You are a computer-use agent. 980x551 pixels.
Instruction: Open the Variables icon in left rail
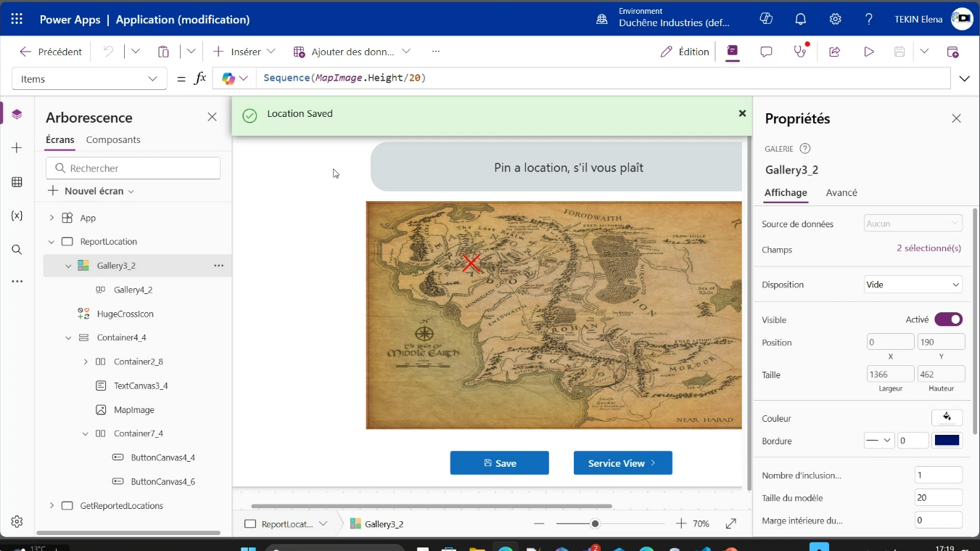tap(17, 216)
